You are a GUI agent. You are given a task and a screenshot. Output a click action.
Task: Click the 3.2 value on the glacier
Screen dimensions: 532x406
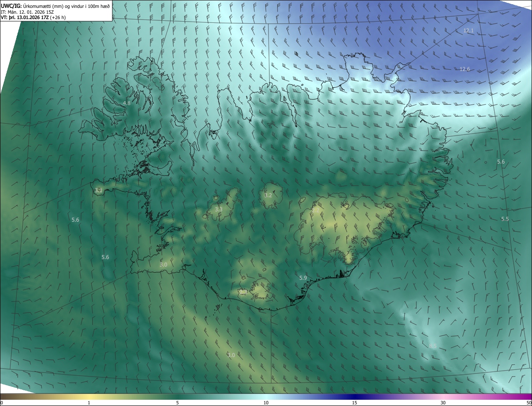coord(268,195)
